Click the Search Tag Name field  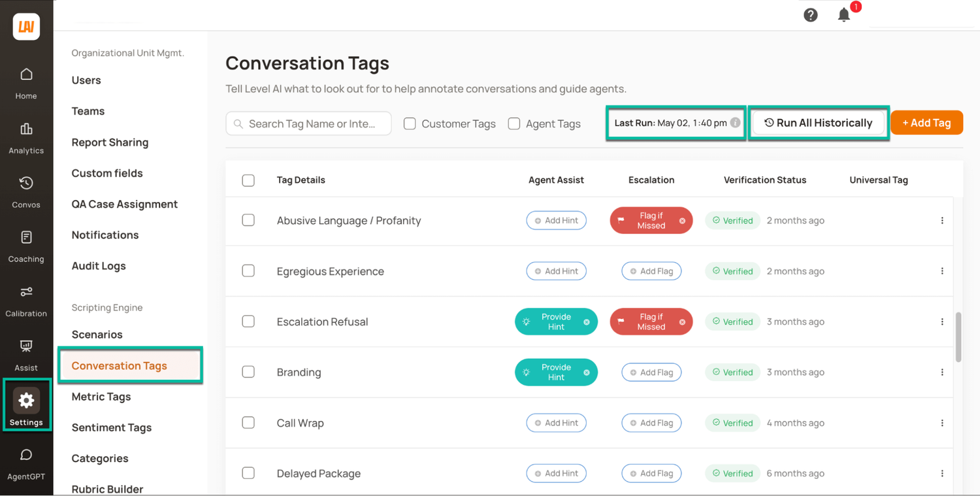click(x=309, y=124)
